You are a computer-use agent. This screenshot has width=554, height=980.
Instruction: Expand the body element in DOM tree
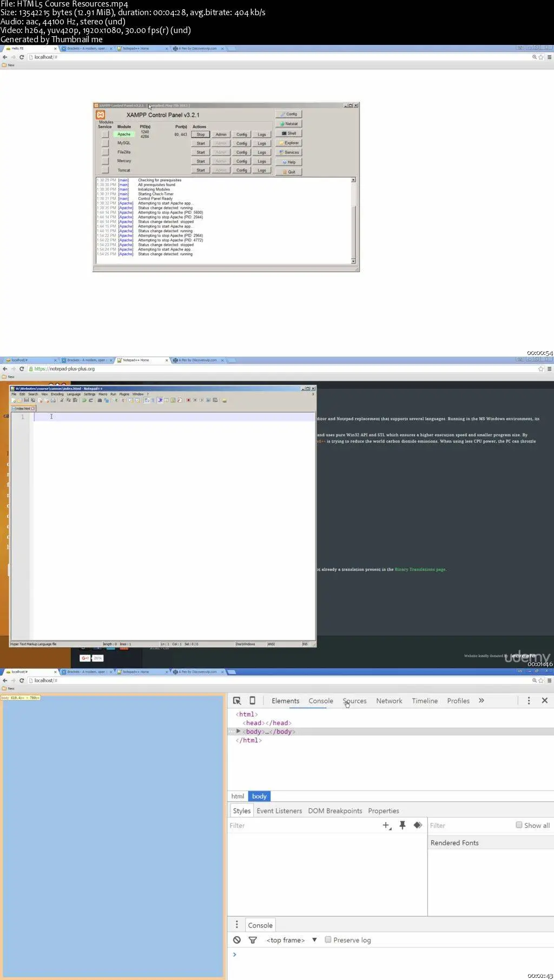[238, 731]
